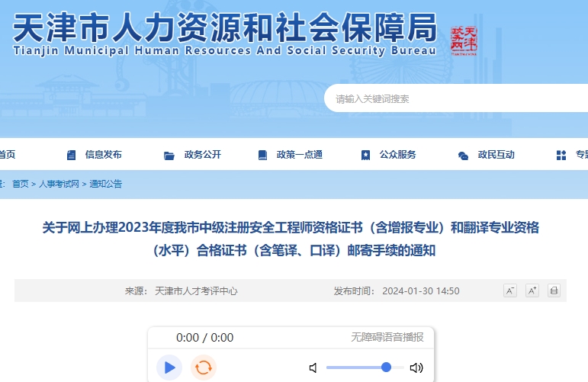588x382 pixels.
Task: Click the print page icon
Action: (x=554, y=291)
